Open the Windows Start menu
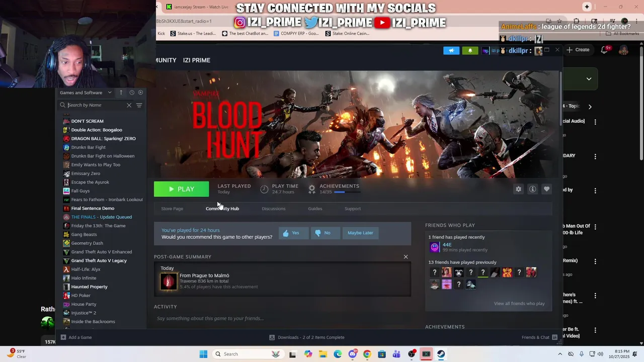Image resolution: width=644 pixels, height=362 pixels. click(203, 354)
